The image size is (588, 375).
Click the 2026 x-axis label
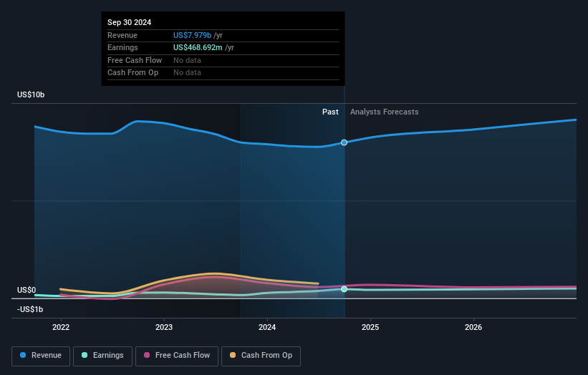pyautogui.click(x=473, y=327)
